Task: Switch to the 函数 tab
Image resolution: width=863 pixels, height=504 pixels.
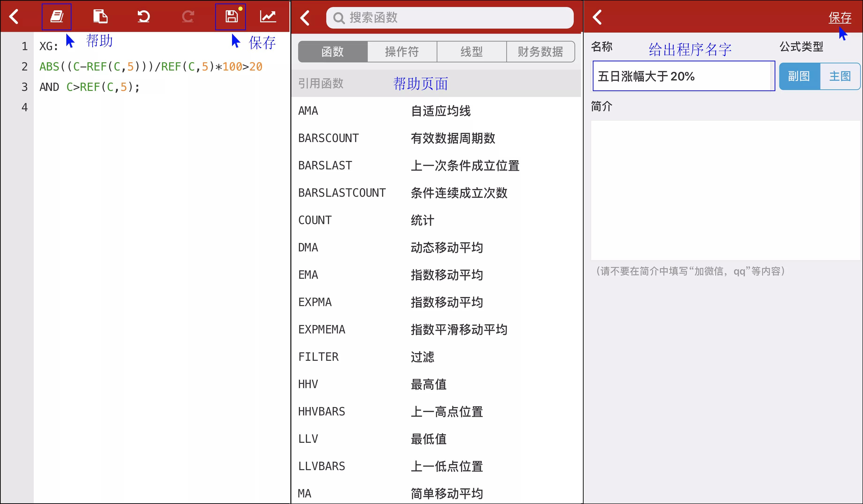Action: pos(333,52)
